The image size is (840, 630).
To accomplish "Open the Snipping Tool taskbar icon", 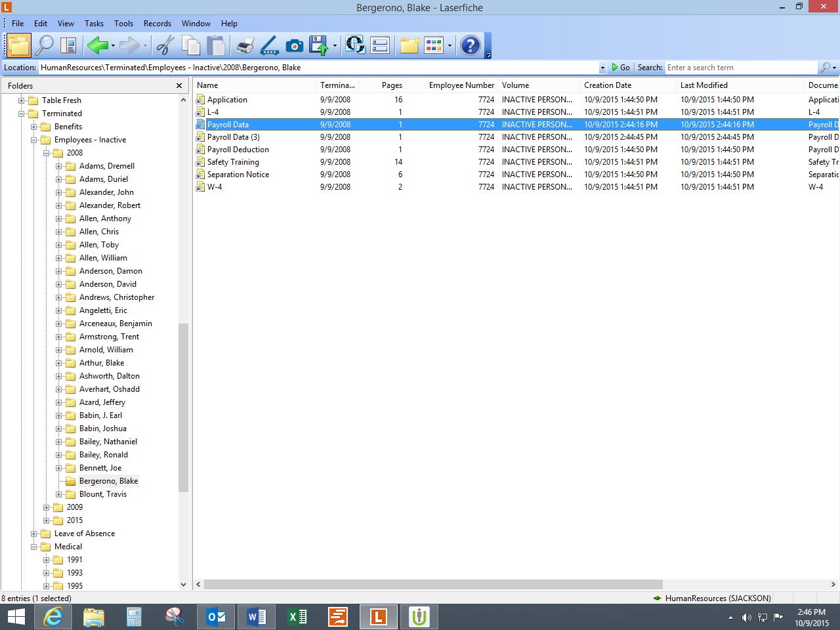I will click(175, 617).
